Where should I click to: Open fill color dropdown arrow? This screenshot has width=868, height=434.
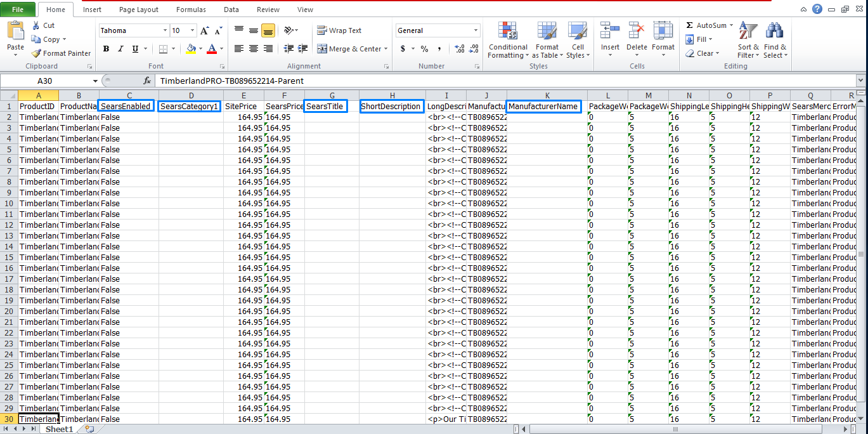pos(200,49)
